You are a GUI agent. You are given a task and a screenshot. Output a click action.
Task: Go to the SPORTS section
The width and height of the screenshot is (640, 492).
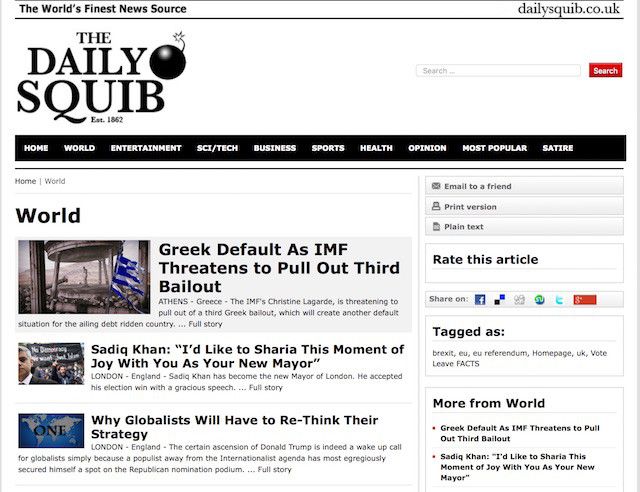[328, 148]
